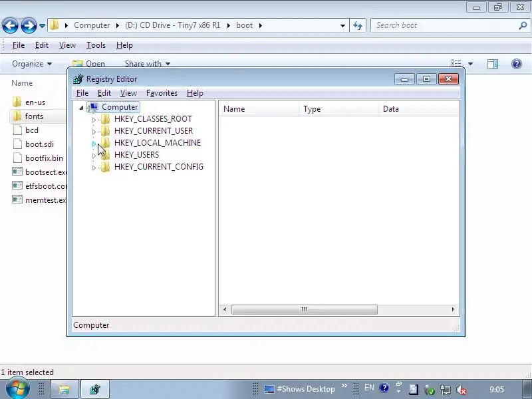Click Explorer taskbar button

click(65, 389)
